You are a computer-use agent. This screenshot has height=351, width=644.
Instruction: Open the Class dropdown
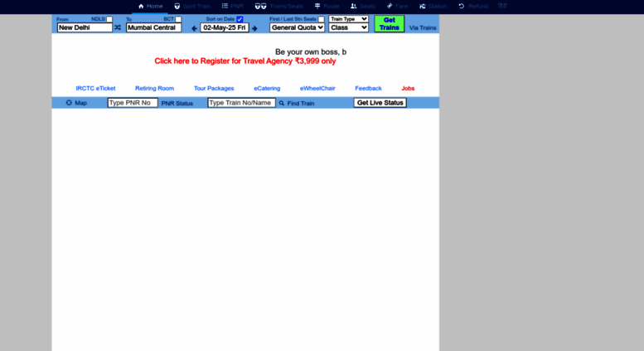click(348, 27)
